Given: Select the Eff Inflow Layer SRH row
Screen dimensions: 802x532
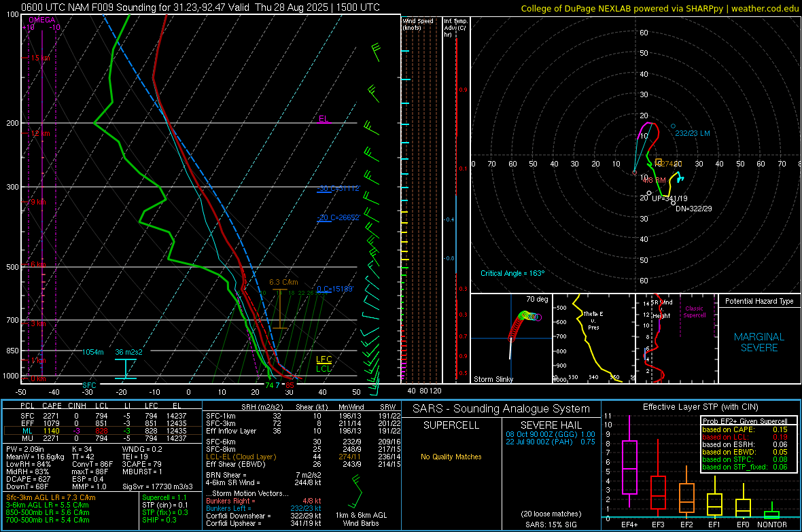Looking at the screenshot, I should pos(303,431).
